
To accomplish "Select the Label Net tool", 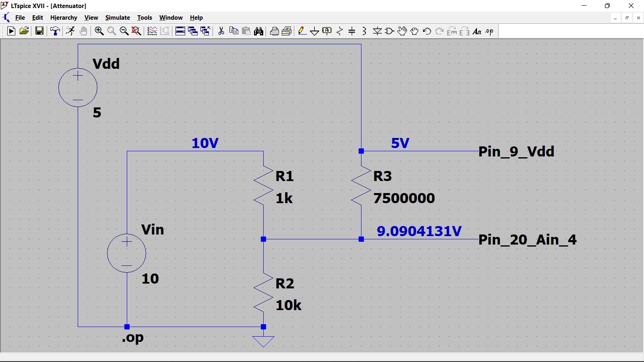I will (x=327, y=31).
